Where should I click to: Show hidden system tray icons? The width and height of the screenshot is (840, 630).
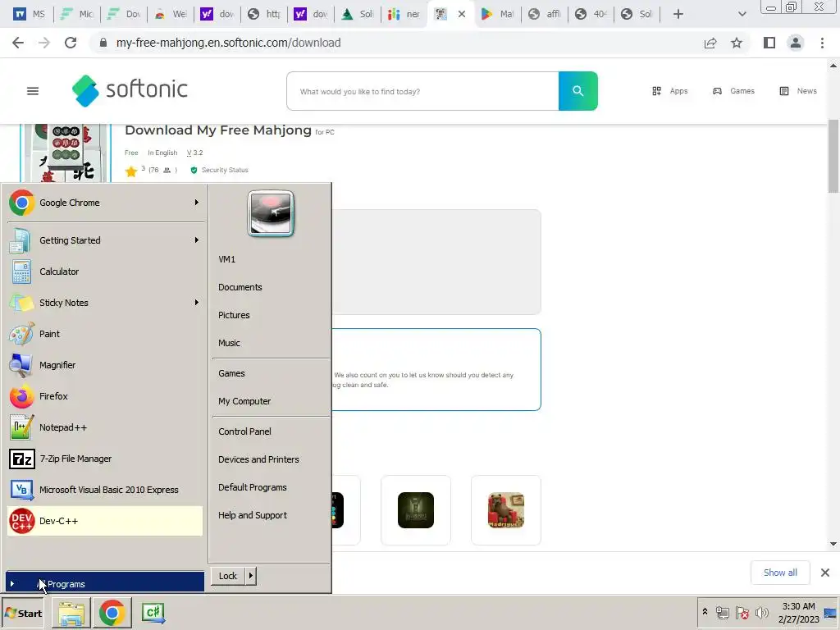pos(705,611)
